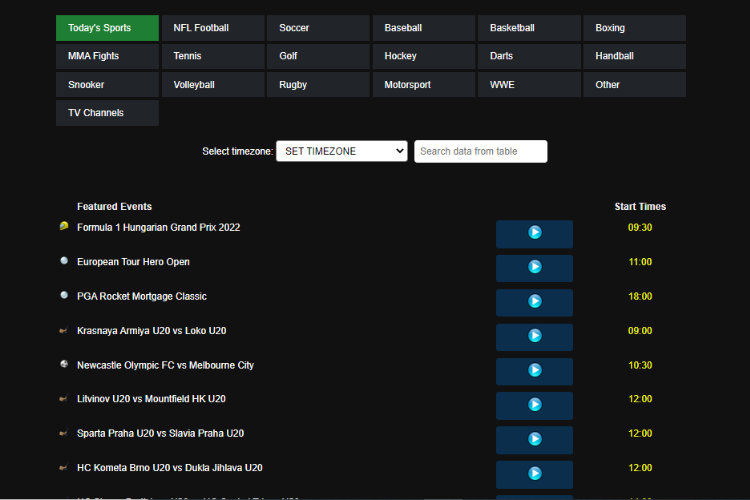
Task: Click Krasnaya Armiya U20 vs Loko U20 title
Action: 151,331
